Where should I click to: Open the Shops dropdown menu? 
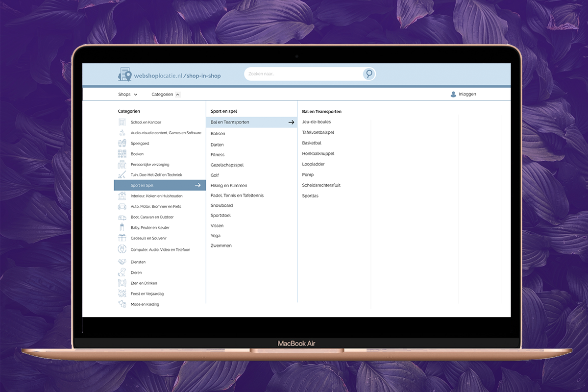(127, 94)
